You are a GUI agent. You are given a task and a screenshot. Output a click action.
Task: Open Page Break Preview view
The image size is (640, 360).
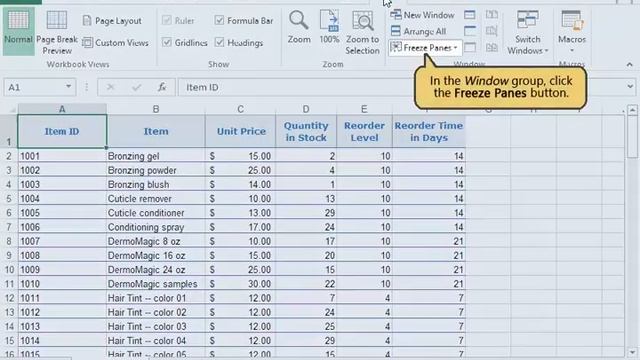57,33
